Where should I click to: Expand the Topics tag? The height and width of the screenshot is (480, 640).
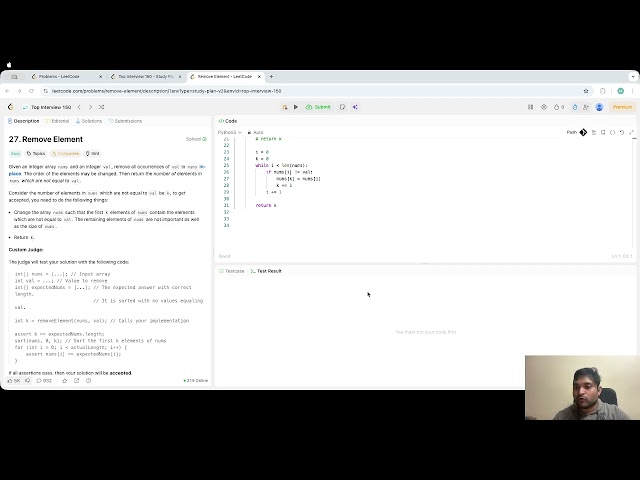[x=36, y=153]
